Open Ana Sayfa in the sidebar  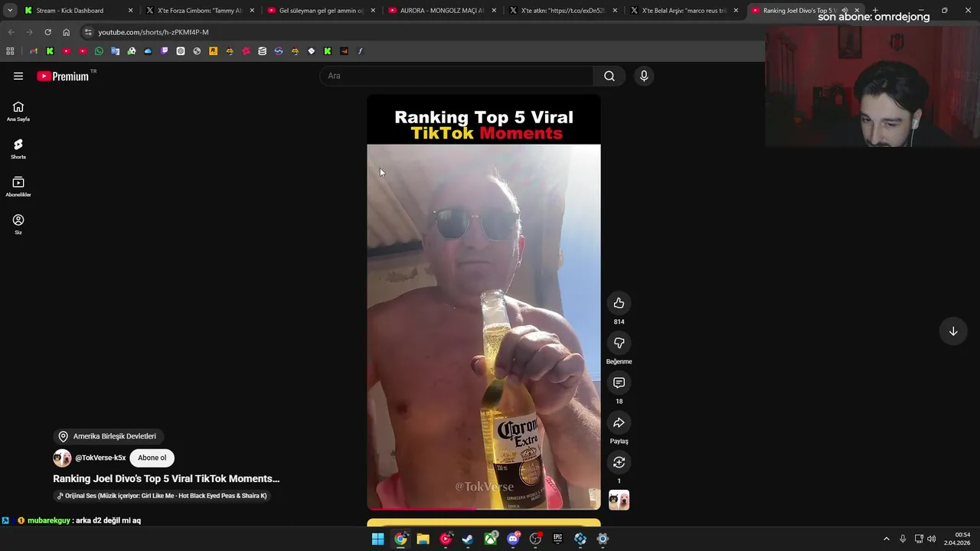click(x=18, y=112)
